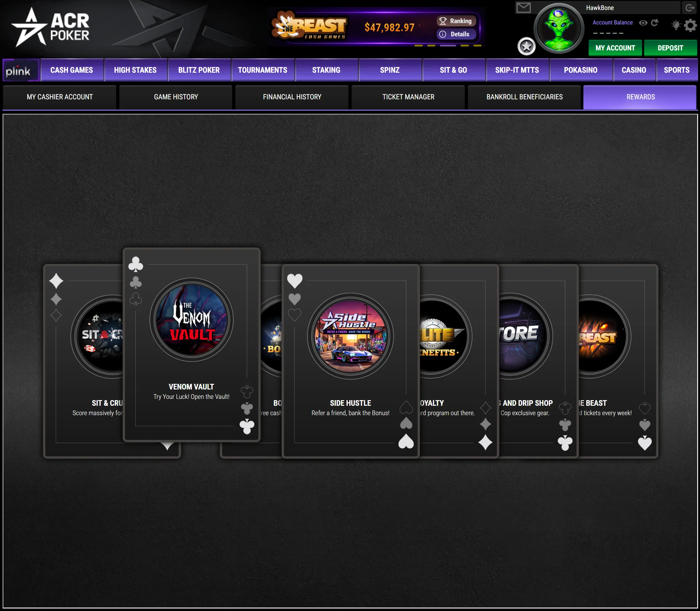Go to HIGH STAKES tab
The image size is (700, 611).
tap(135, 70)
